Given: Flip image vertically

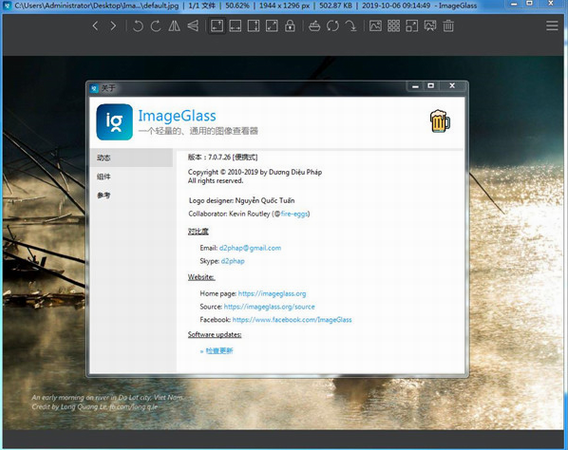Looking at the screenshot, I should [x=193, y=26].
